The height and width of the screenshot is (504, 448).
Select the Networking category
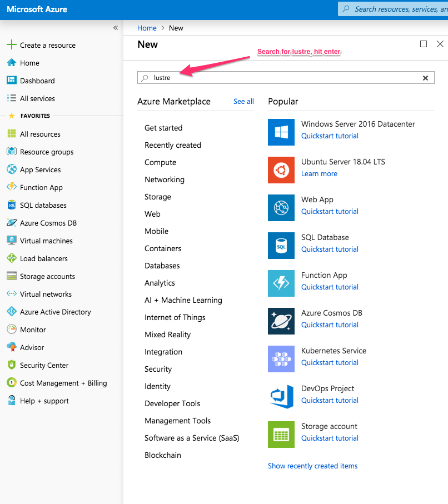[x=165, y=179]
